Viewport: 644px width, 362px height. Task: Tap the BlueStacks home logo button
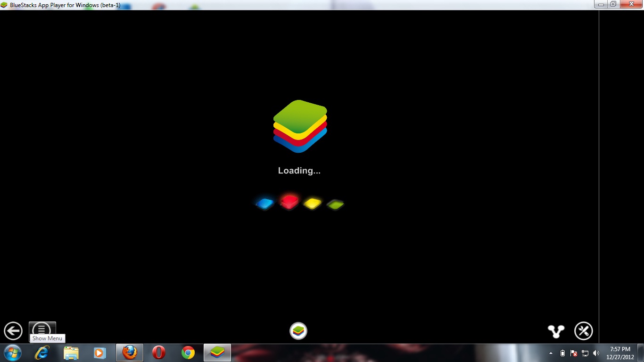tap(298, 331)
